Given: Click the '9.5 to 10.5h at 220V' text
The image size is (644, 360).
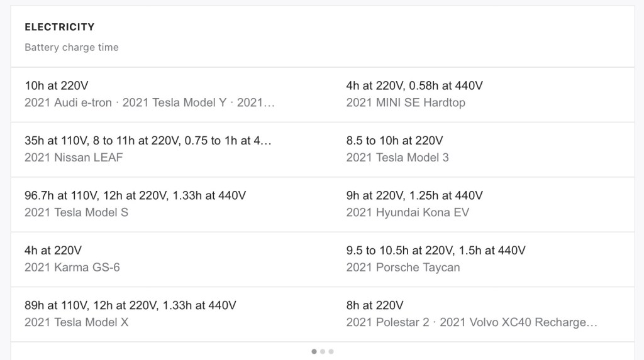Looking at the screenshot, I should [x=436, y=250].
